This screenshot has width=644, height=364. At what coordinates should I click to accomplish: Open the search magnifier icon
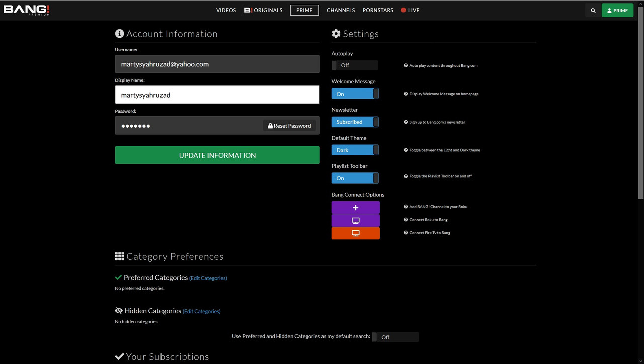[x=593, y=10]
